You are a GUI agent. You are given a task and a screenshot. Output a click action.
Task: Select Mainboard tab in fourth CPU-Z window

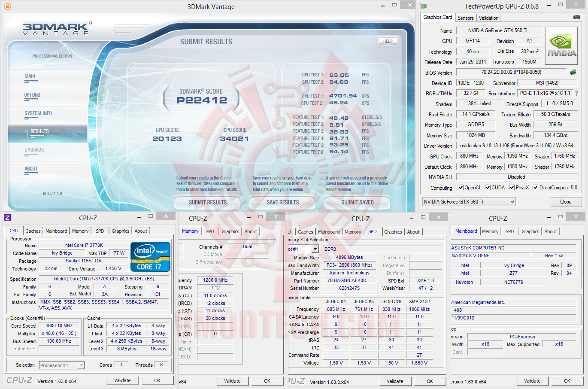pos(466,231)
